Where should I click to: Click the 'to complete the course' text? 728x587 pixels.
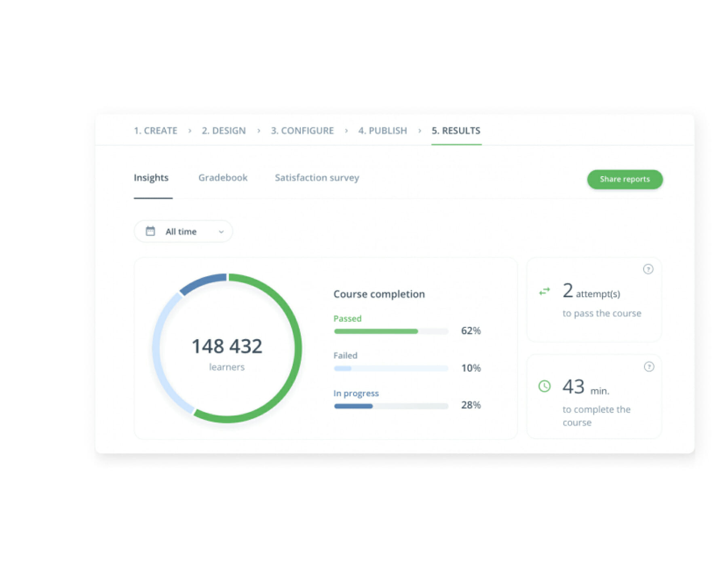click(597, 416)
